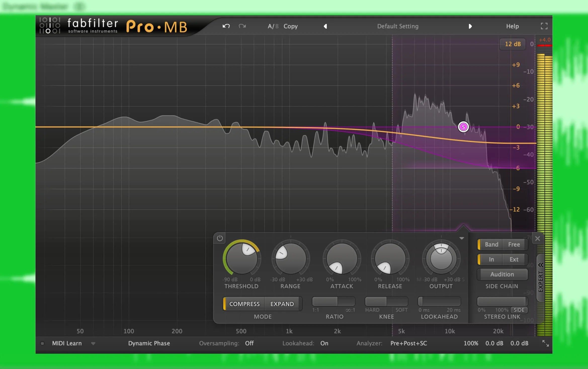
Task: Open the Help menu
Action: tap(512, 26)
